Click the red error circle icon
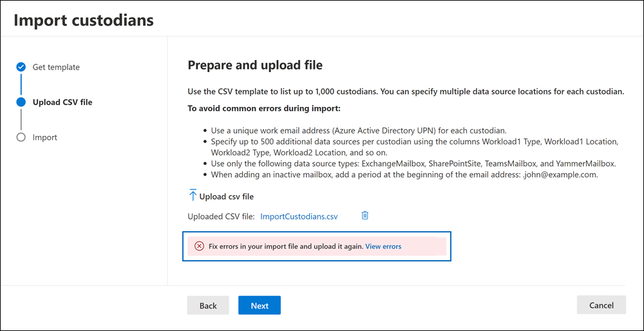The width and height of the screenshot is (644, 331). 199,247
